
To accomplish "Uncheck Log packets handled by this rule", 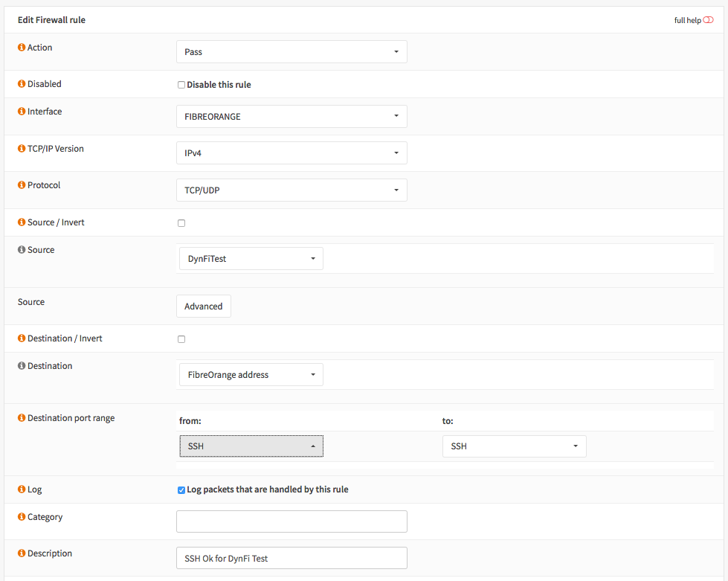I will tap(181, 490).
